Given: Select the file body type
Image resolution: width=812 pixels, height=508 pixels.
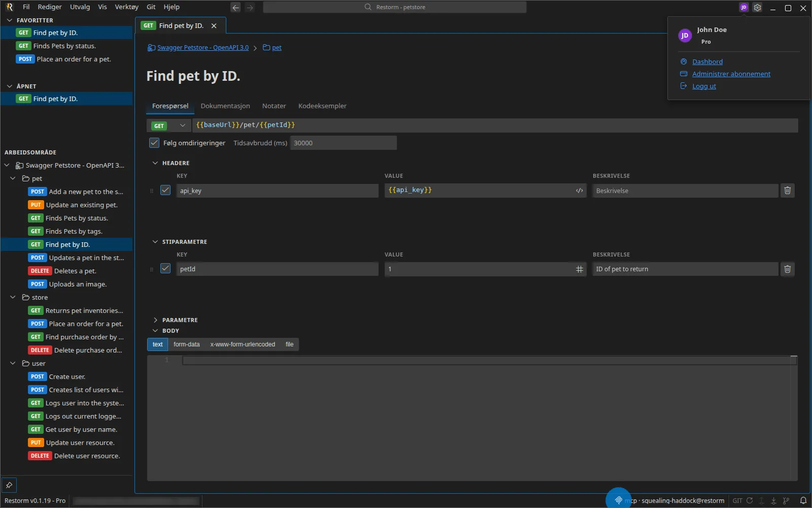Looking at the screenshot, I should pyautogui.click(x=289, y=344).
